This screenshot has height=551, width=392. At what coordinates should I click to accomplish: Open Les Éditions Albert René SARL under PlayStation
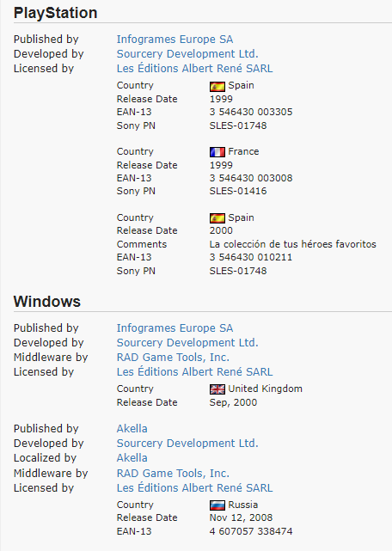(194, 68)
